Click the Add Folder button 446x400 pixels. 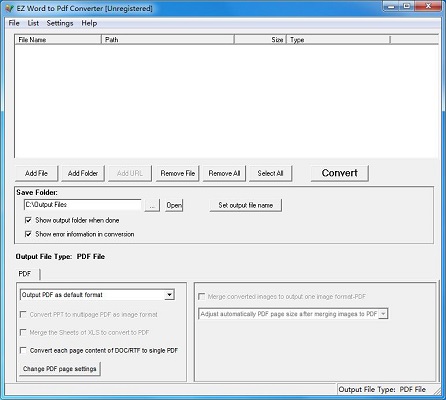[83, 173]
